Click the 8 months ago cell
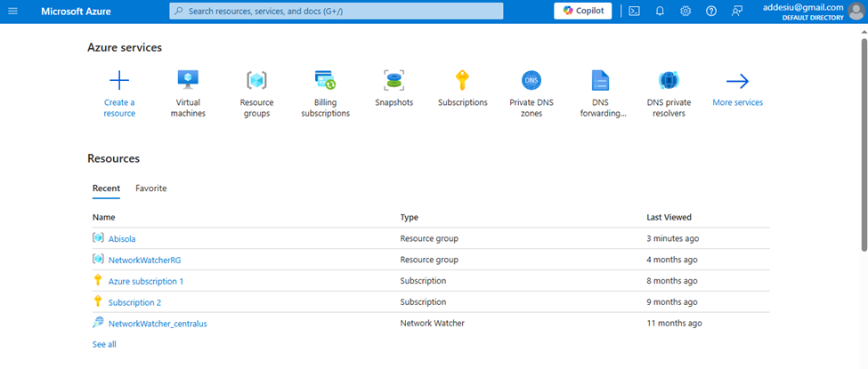 tap(672, 281)
